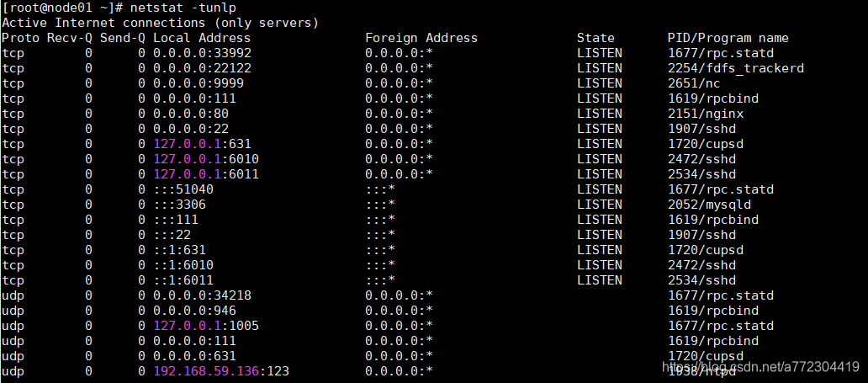The height and width of the screenshot is (383, 868).
Task: Click the PID/Program name column header
Action: (x=728, y=38)
